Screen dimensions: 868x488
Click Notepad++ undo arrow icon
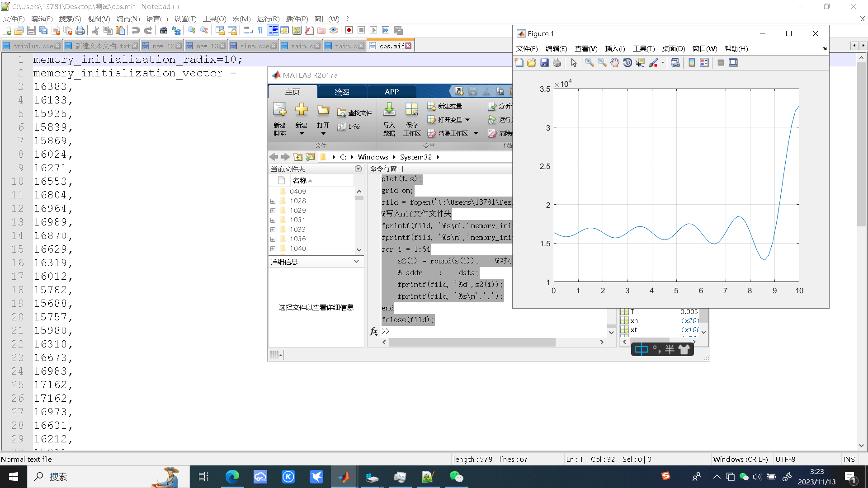(x=136, y=30)
